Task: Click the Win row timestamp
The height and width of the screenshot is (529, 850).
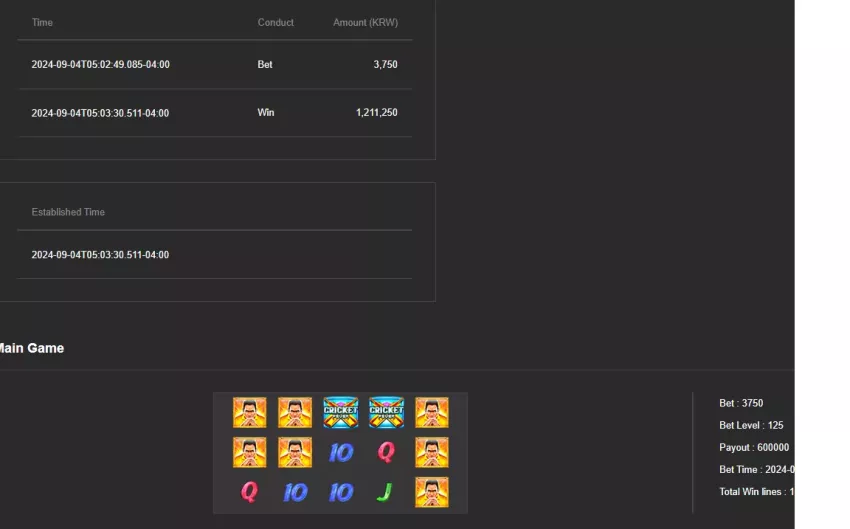Action: [x=100, y=113]
